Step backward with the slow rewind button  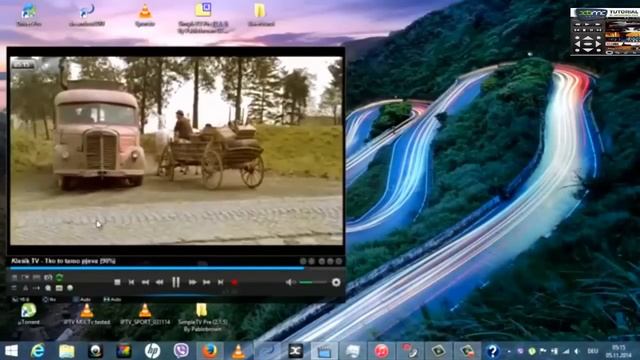click(160, 282)
